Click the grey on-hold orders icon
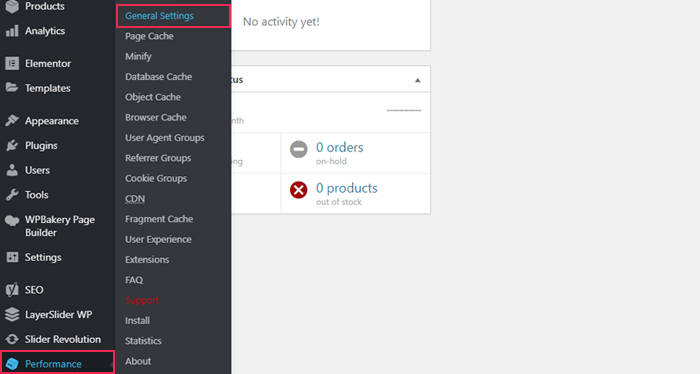 click(x=299, y=149)
